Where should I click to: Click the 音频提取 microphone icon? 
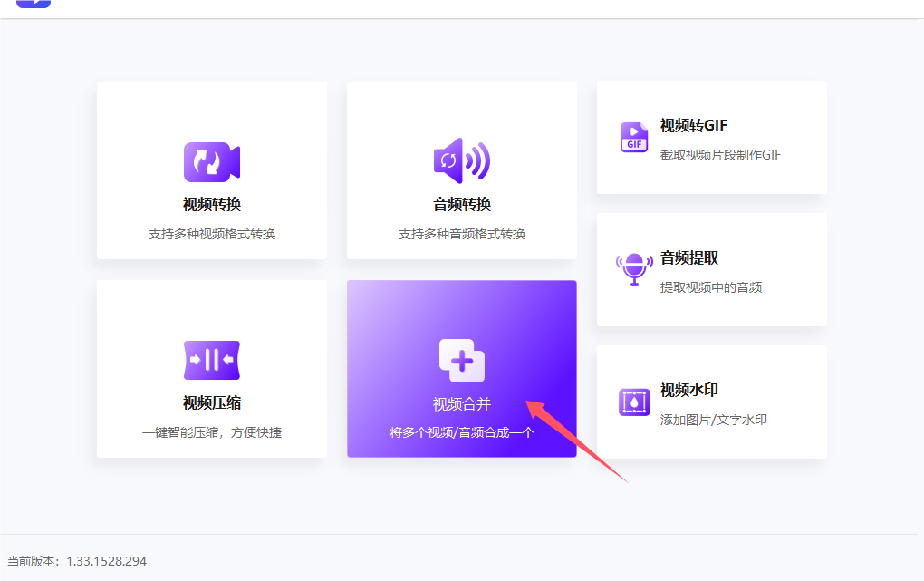tap(634, 268)
